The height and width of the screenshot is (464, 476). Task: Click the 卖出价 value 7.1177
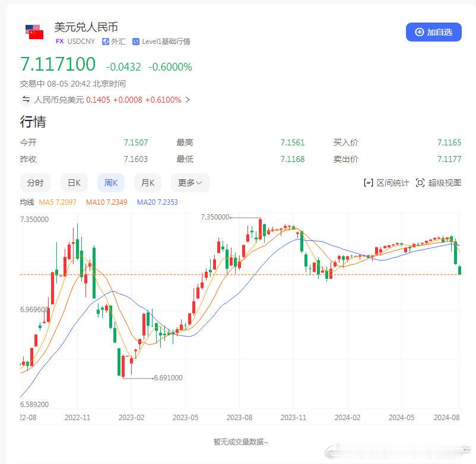pyautogui.click(x=449, y=159)
